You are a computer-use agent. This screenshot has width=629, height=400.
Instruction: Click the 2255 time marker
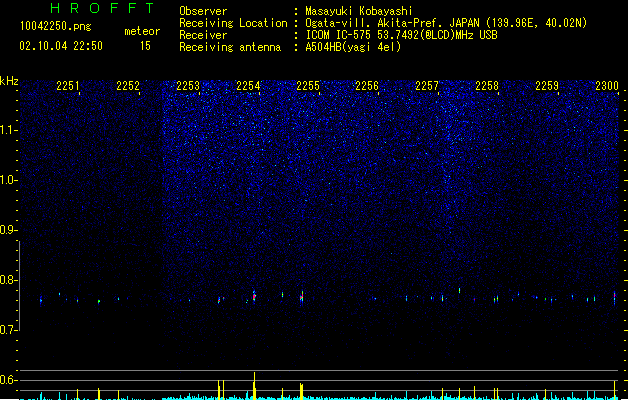click(x=308, y=86)
